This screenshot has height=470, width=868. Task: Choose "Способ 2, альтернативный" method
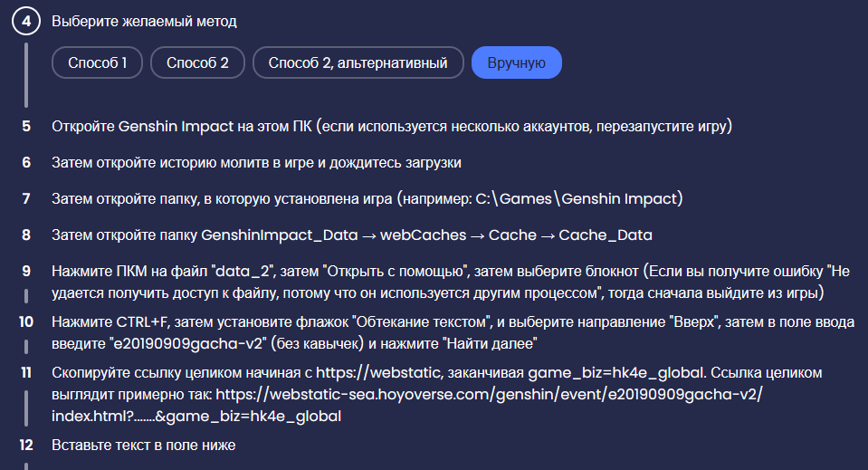click(358, 62)
